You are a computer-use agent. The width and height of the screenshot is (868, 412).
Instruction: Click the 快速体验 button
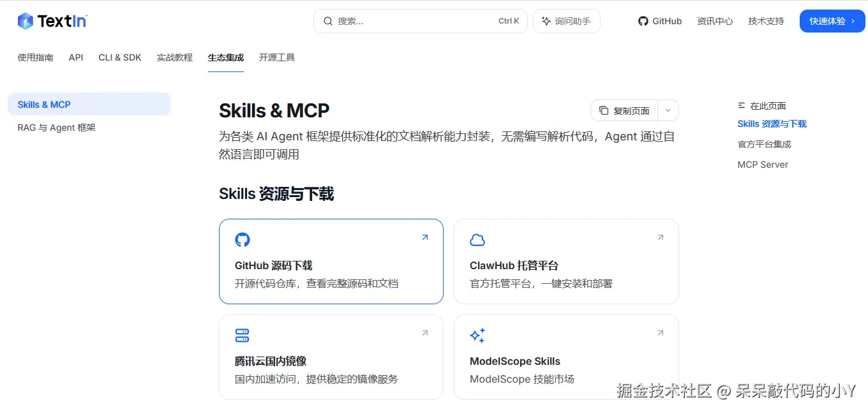[832, 21]
